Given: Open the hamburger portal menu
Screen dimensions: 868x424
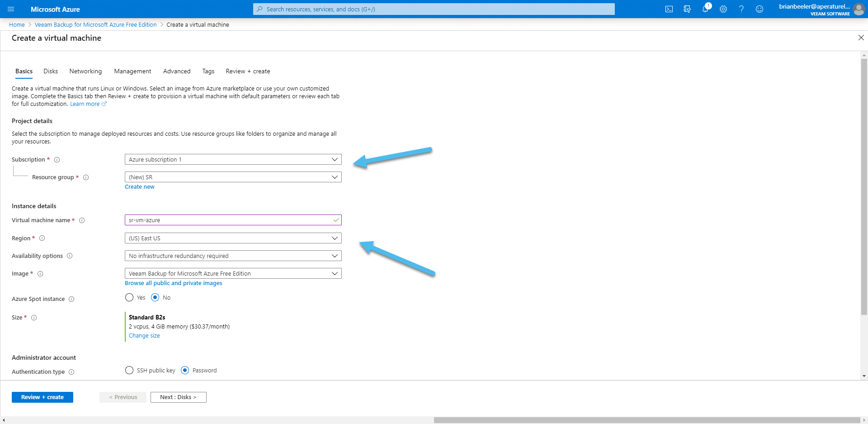Looking at the screenshot, I should pyautogui.click(x=11, y=9).
